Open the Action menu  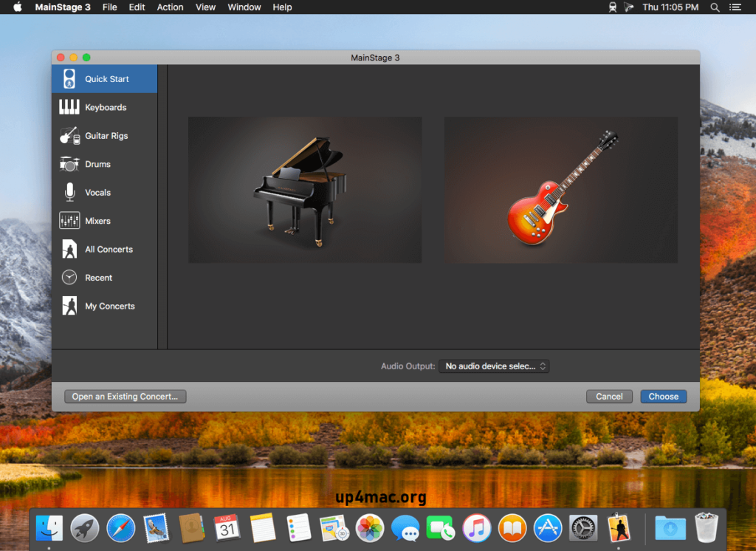(x=170, y=7)
